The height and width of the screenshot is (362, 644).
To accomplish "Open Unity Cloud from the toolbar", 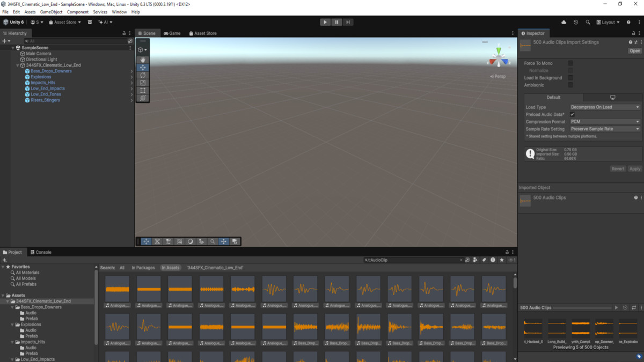I will pyautogui.click(x=563, y=22).
